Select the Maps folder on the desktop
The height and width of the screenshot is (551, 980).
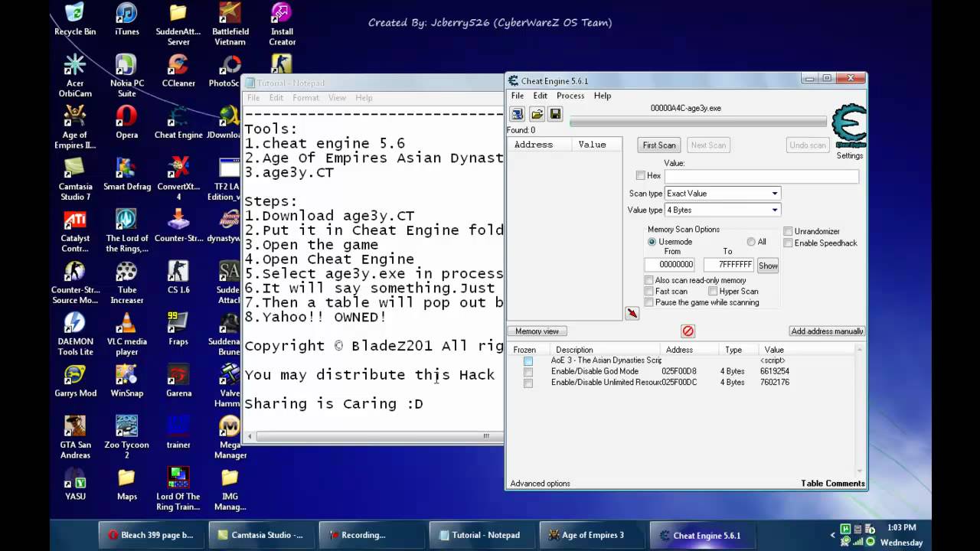pos(126,485)
